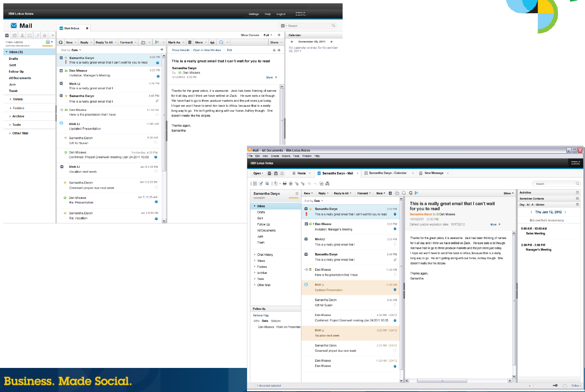This screenshot has width=585, height=392.
Task: Open the contacts icon in web Mail sidebar switcher
Action: coord(22,35)
